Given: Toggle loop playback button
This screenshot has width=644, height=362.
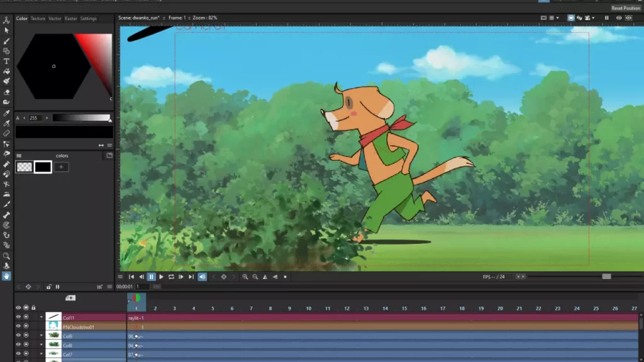Looking at the screenshot, I should pos(171,277).
